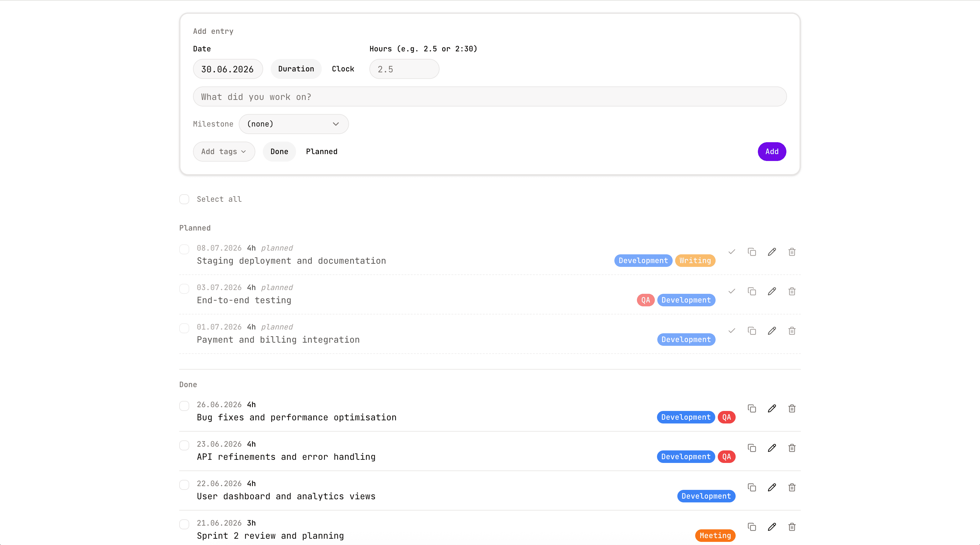The height and width of the screenshot is (545, 980).
Task: Click the purple Add button
Action: click(x=772, y=152)
